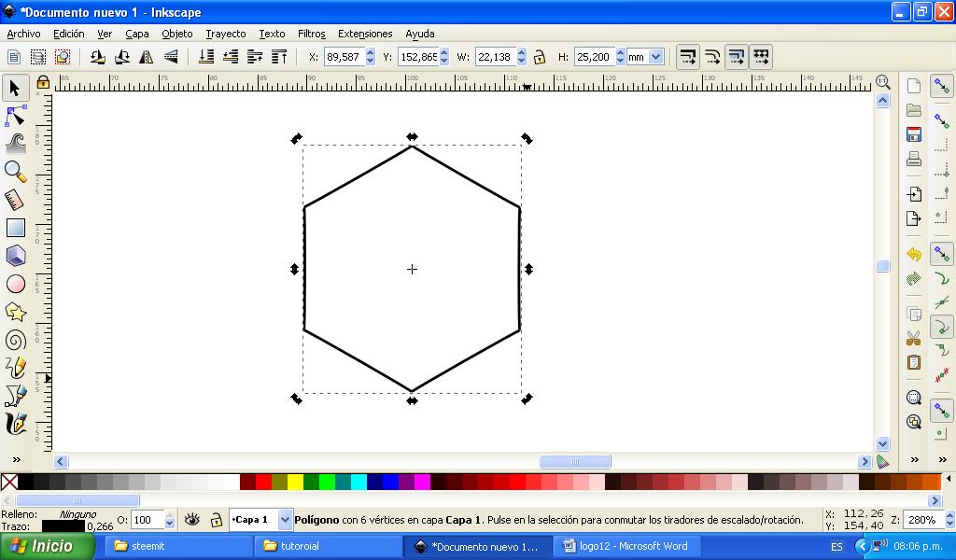
Task: Click the Undo arrow icon
Action: point(913,254)
